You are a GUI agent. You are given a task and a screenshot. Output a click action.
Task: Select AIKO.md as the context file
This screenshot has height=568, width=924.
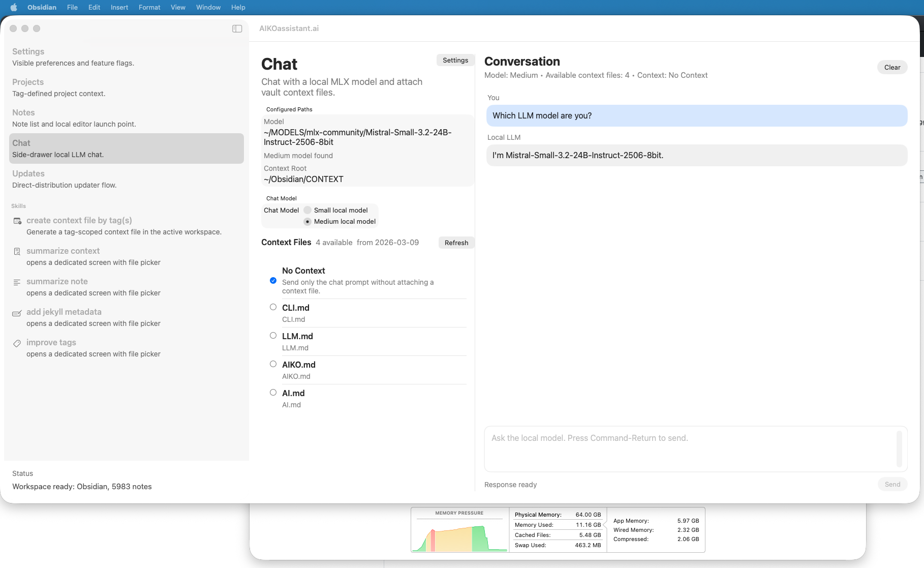point(273,364)
